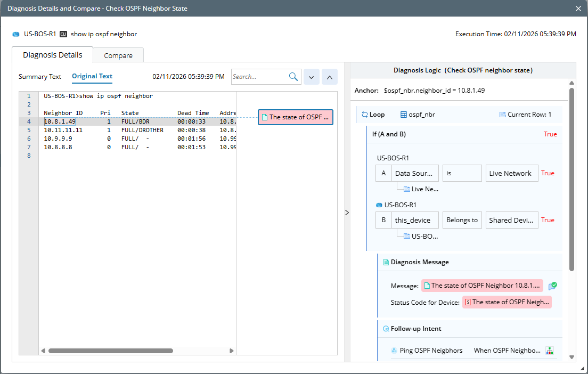Click the Ping OSPF Neighbors intent icon

[x=394, y=351]
